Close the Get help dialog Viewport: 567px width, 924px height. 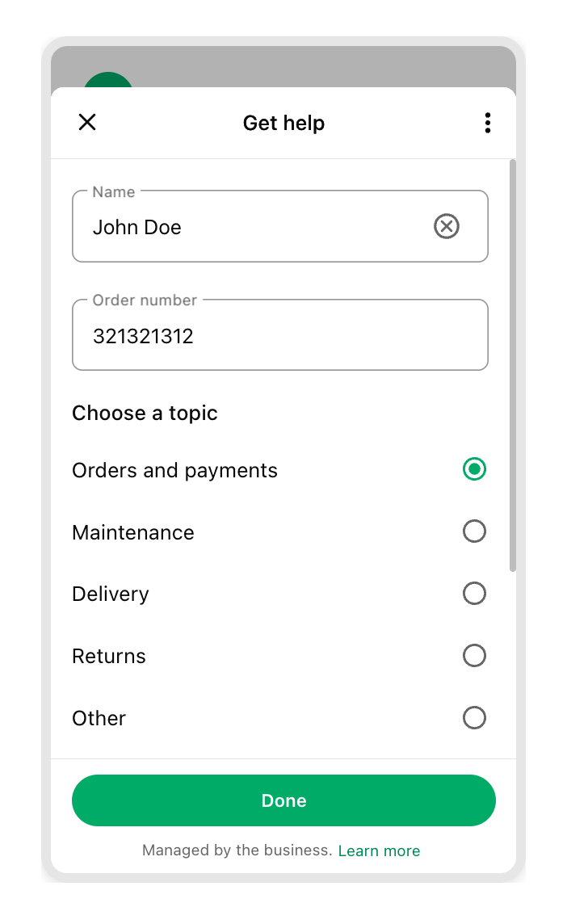(x=87, y=122)
